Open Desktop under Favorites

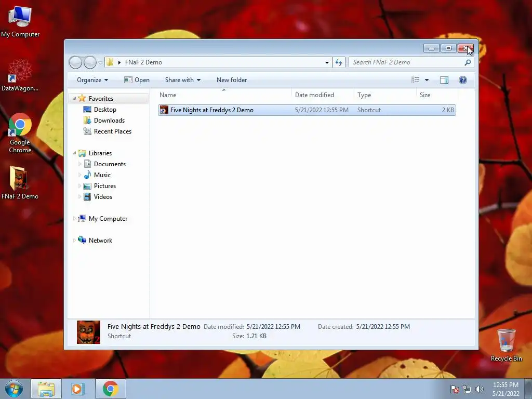point(105,110)
